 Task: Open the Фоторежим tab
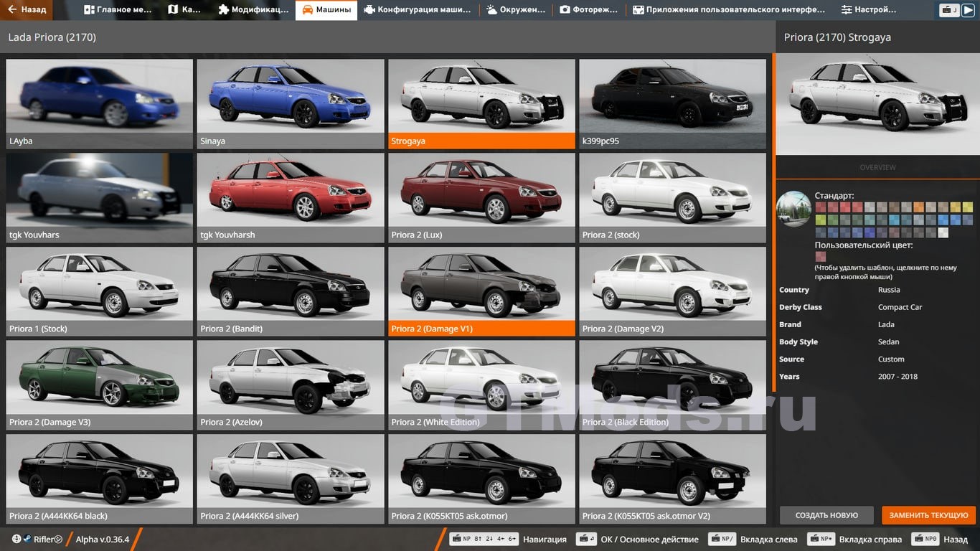pos(590,10)
